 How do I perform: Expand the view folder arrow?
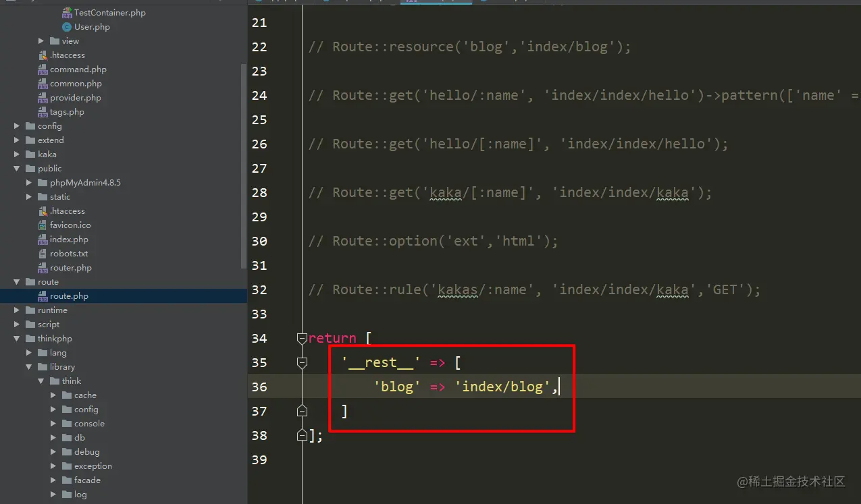point(41,41)
